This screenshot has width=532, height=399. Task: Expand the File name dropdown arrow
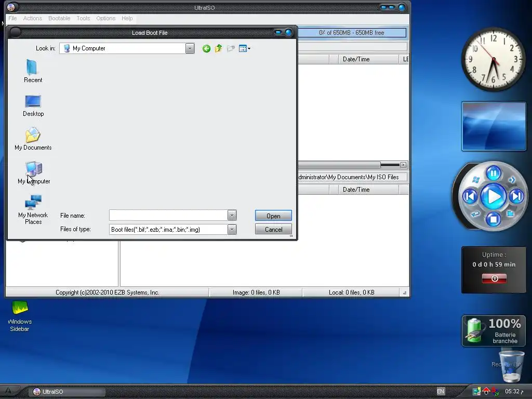(x=232, y=215)
